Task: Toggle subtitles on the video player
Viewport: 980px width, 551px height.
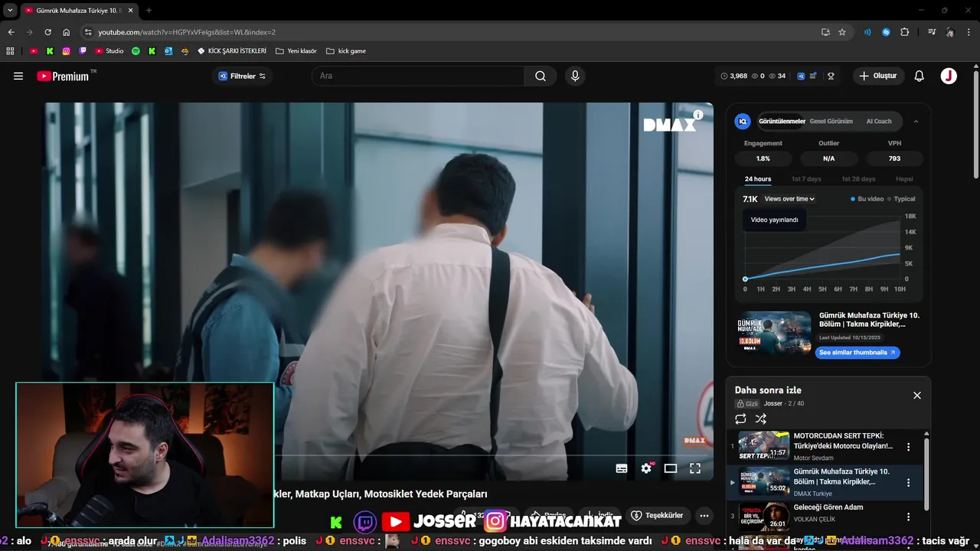Action: pyautogui.click(x=622, y=468)
